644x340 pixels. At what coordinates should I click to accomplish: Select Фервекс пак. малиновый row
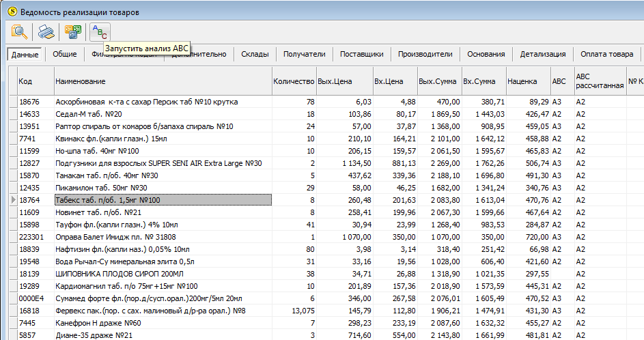click(326, 311)
